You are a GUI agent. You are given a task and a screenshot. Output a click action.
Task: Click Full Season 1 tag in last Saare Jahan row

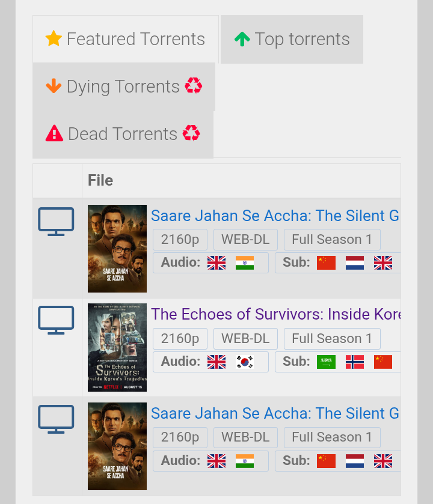(332, 437)
